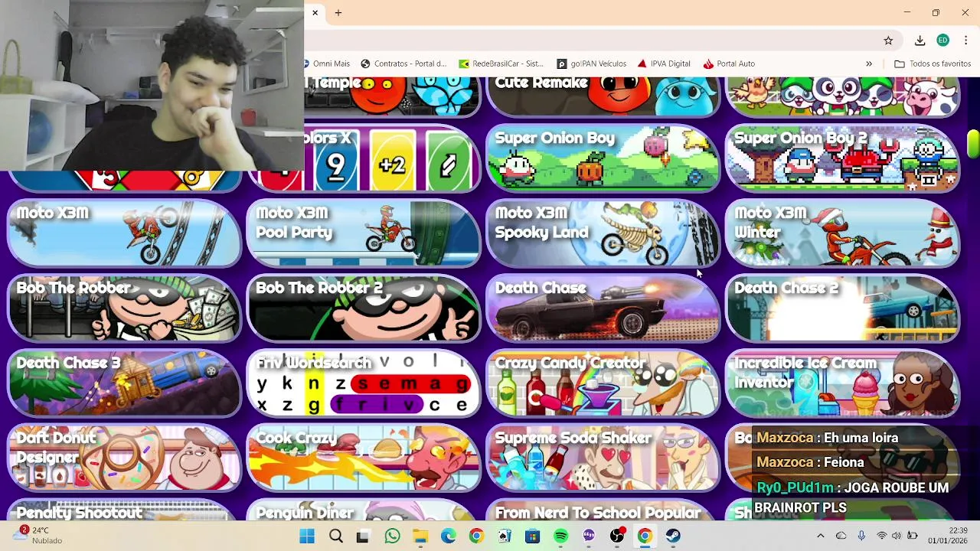
Task: Open Omni Mais bookmark
Action: coord(327,64)
